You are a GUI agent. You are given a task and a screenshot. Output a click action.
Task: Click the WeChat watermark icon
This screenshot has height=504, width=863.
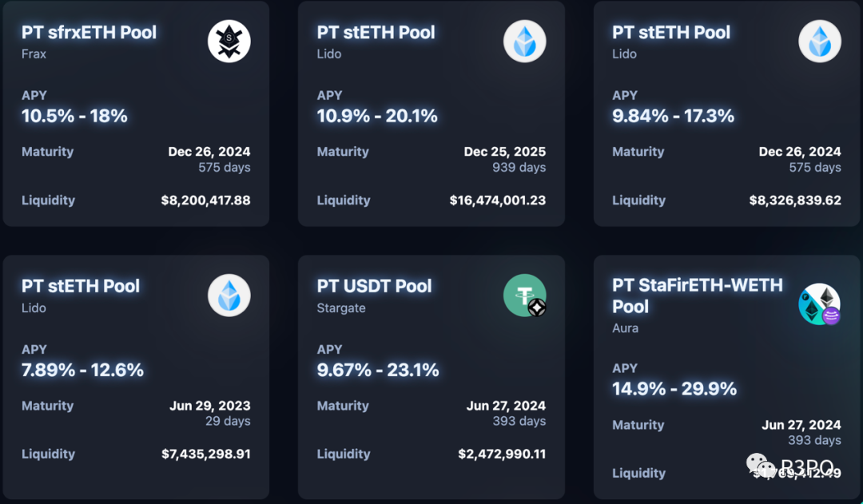coord(761,466)
